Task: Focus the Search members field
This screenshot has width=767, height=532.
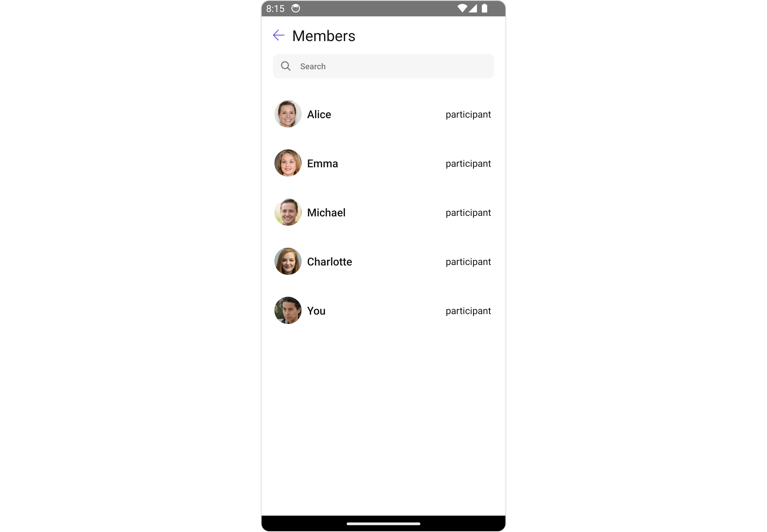Action: (x=383, y=66)
